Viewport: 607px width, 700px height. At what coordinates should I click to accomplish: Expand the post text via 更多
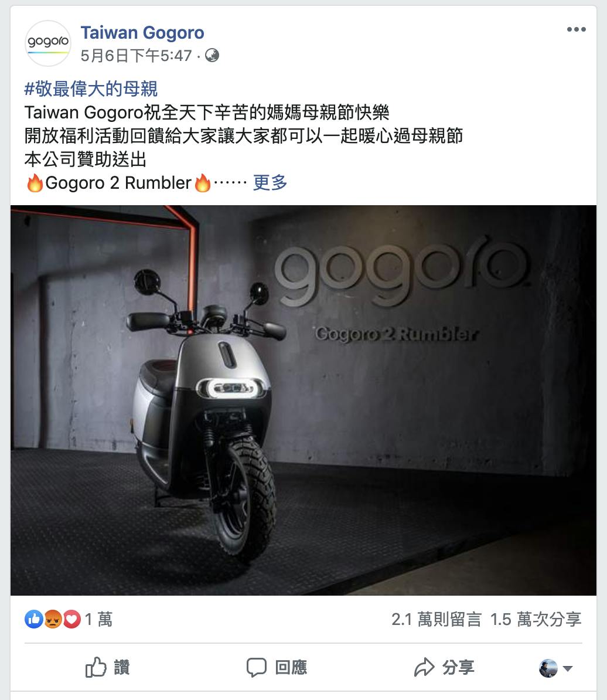pyautogui.click(x=270, y=182)
